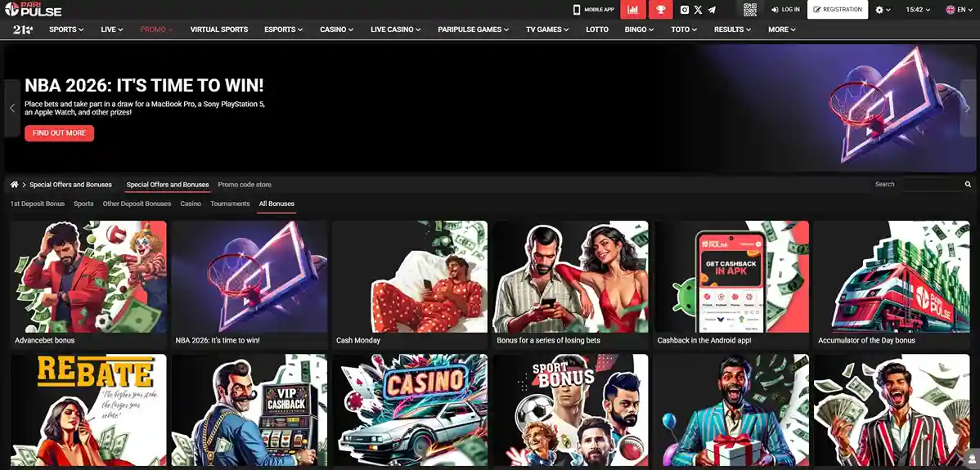Screen dimensions: 980x470
Task: Go to next banner slide arrow
Action: pos(967,108)
